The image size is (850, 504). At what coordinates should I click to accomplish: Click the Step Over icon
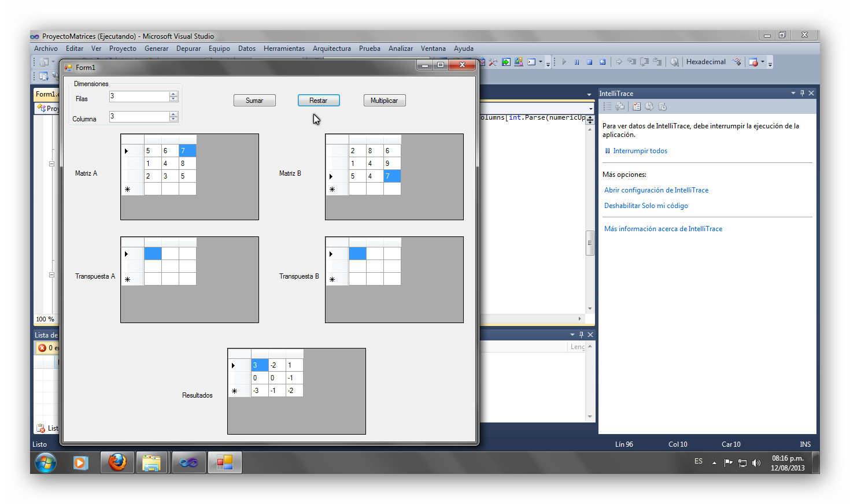click(x=645, y=61)
